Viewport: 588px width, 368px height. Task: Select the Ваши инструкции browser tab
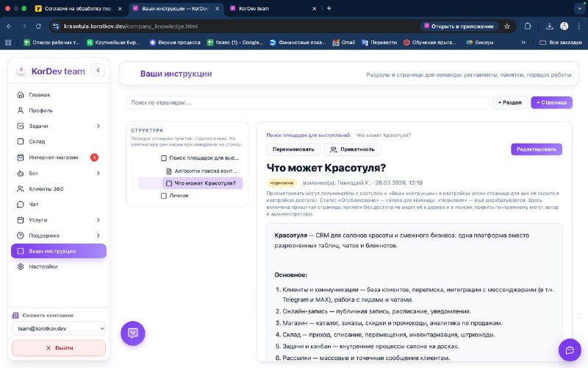[x=175, y=8]
